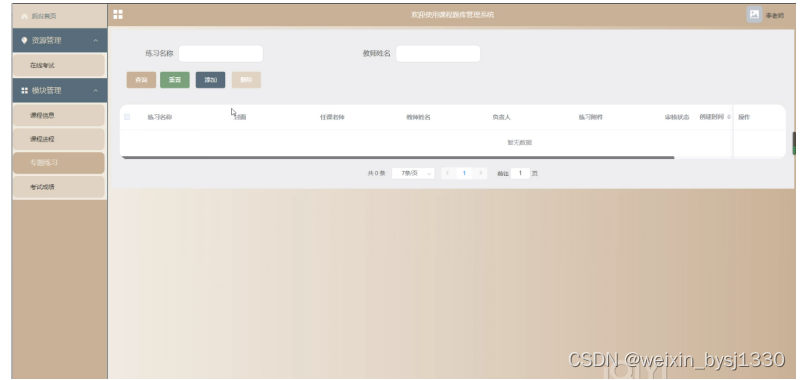Focus the 练习名称 search input
Viewport: 801px width, 380px height.
pos(221,54)
